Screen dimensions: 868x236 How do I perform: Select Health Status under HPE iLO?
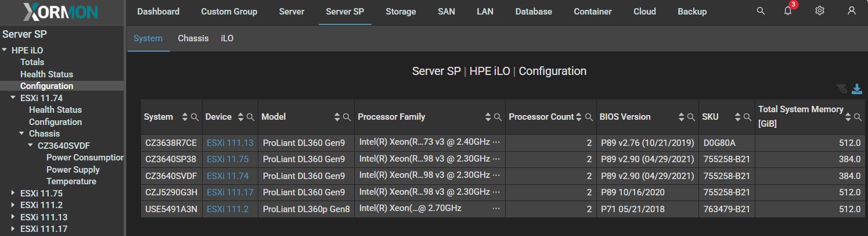pos(46,74)
